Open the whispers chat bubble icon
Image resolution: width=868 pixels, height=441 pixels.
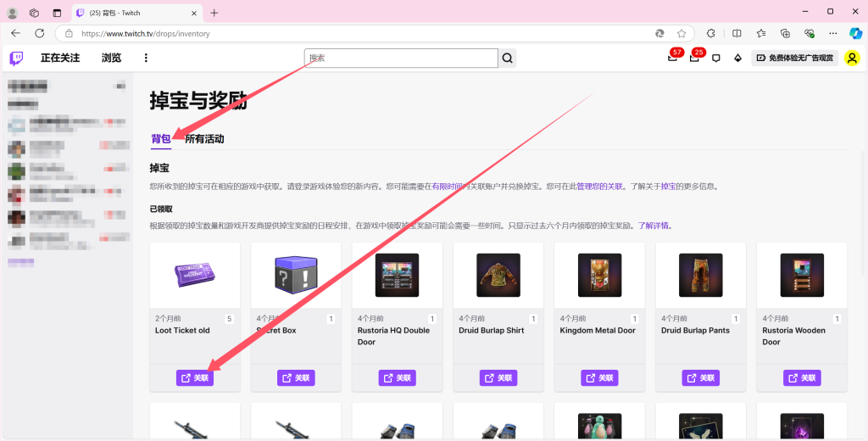click(716, 58)
